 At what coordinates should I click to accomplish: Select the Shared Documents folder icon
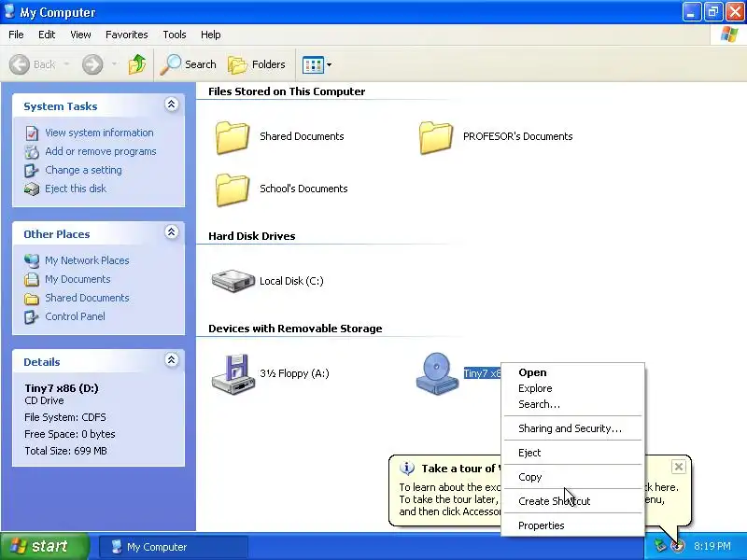click(x=233, y=137)
